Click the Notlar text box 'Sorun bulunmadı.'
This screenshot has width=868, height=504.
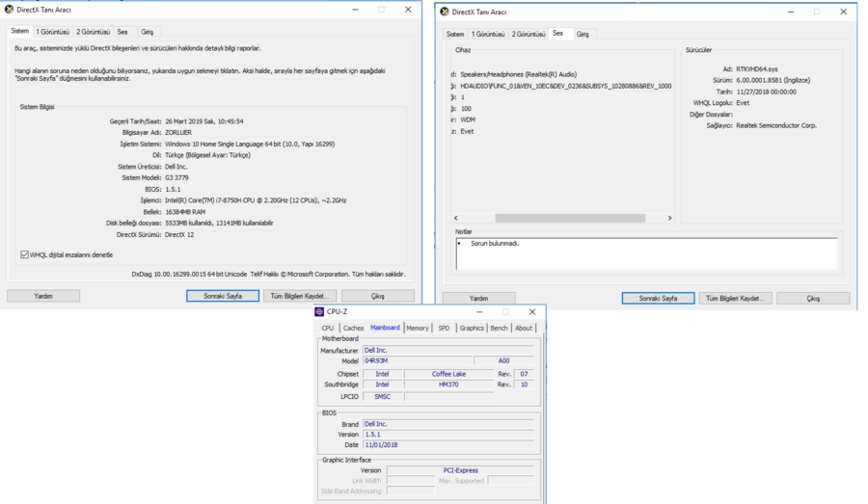pos(646,254)
